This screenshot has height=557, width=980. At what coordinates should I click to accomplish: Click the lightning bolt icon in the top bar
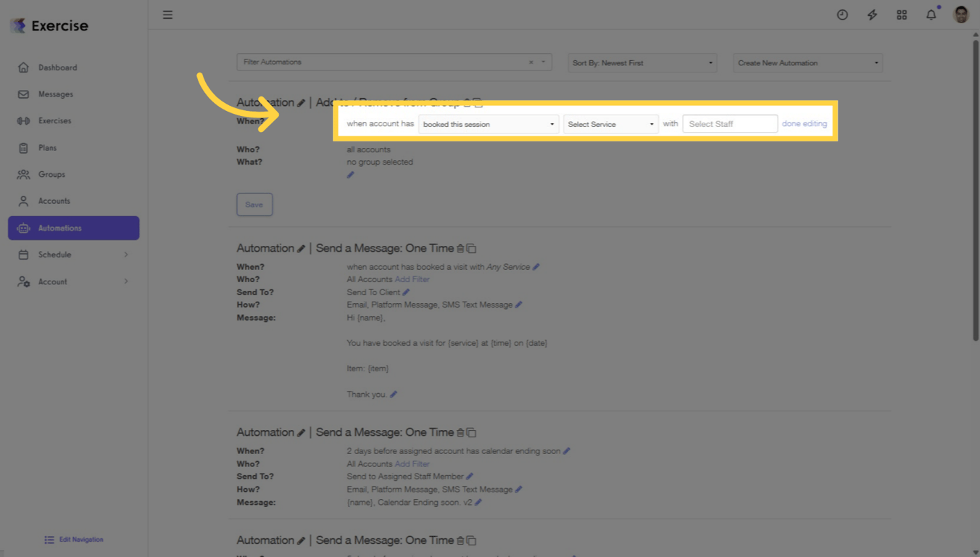[x=872, y=15]
